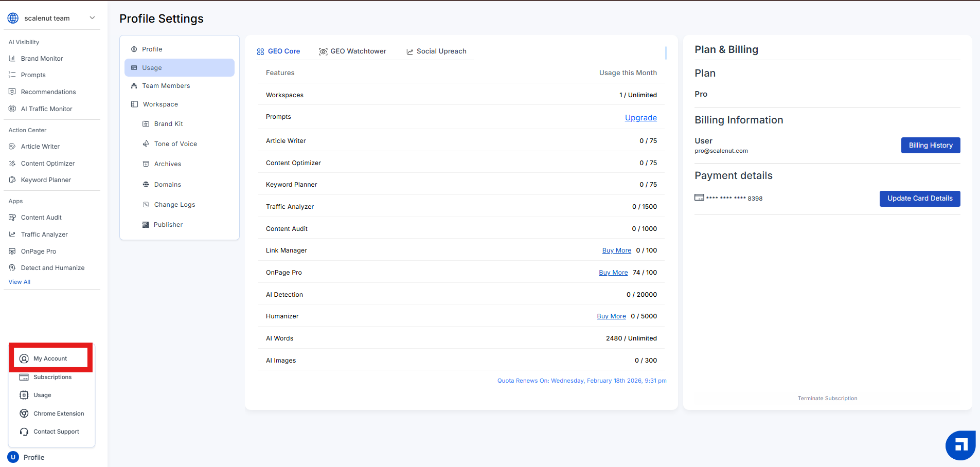Click the Keyword Planner icon
This screenshot has width=980, height=467.
(12, 180)
